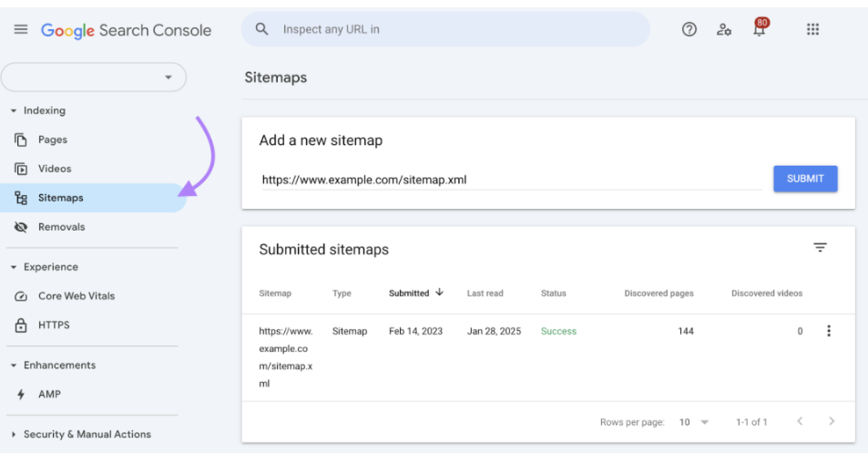Go to Core Web Vitals report

coord(76,296)
